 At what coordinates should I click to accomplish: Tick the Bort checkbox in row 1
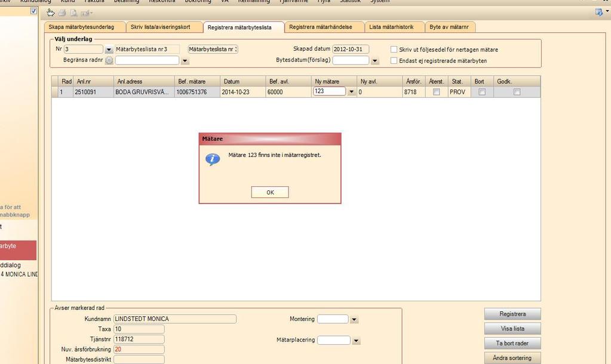click(482, 92)
